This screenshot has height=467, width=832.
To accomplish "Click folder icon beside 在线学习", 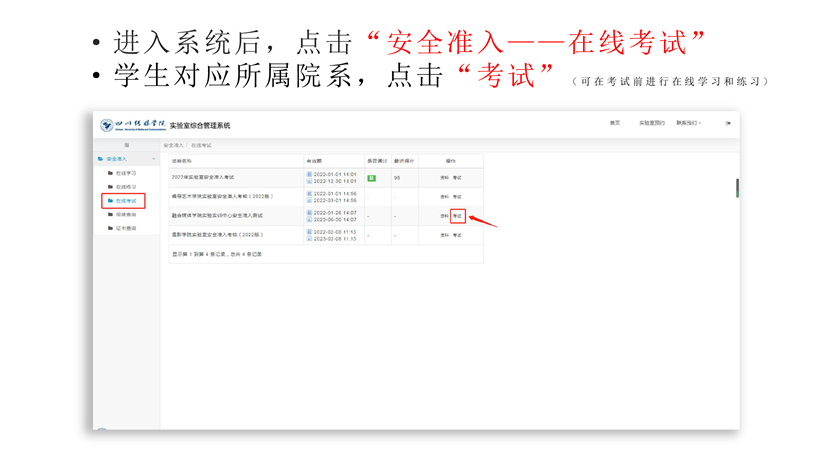I will 111,173.
